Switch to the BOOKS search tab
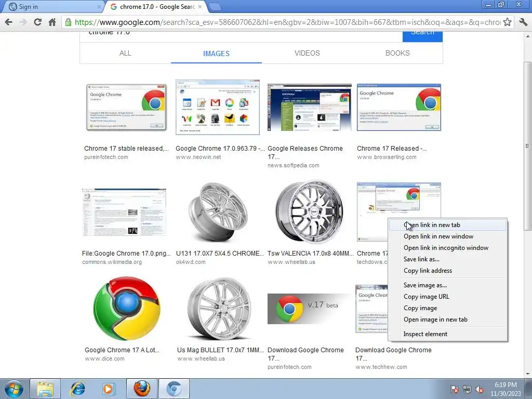This screenshot has width=532, height=399. point(397,53)
